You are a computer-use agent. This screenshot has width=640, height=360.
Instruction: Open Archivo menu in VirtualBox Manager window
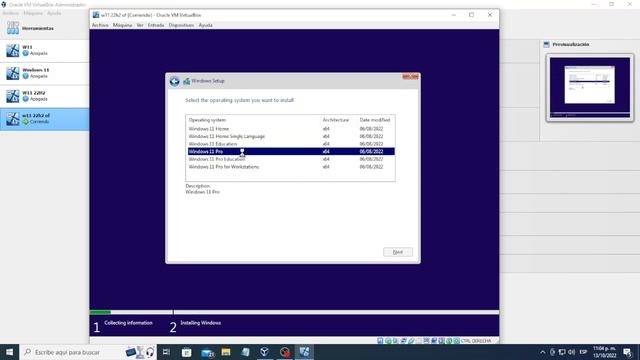pyautogui.click(x=11, y=13)
